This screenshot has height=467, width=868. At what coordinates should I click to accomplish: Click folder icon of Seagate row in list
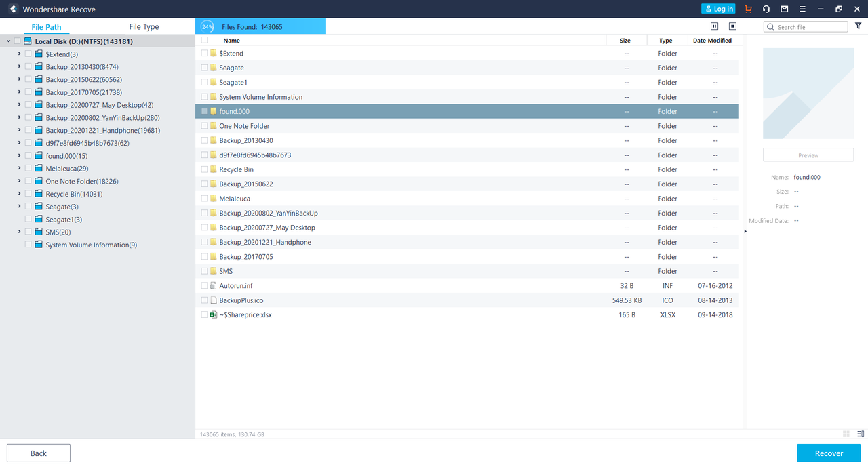point(213,68)
